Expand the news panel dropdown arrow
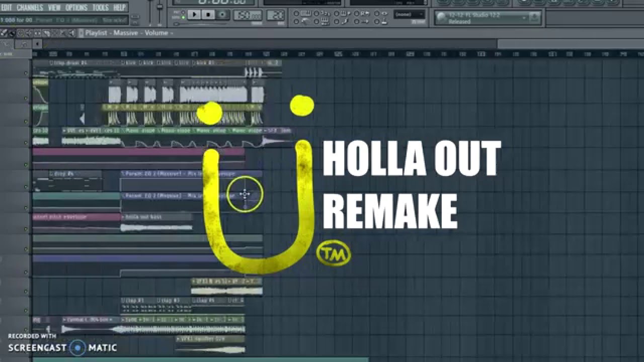644x362 pixels. (x=524, y=18)
